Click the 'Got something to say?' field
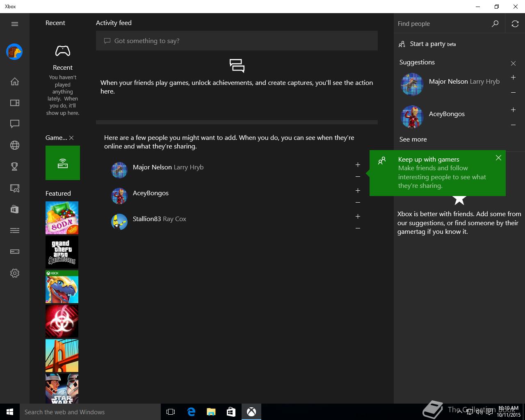Screen dimensions: 525x420 pos(237,41)
